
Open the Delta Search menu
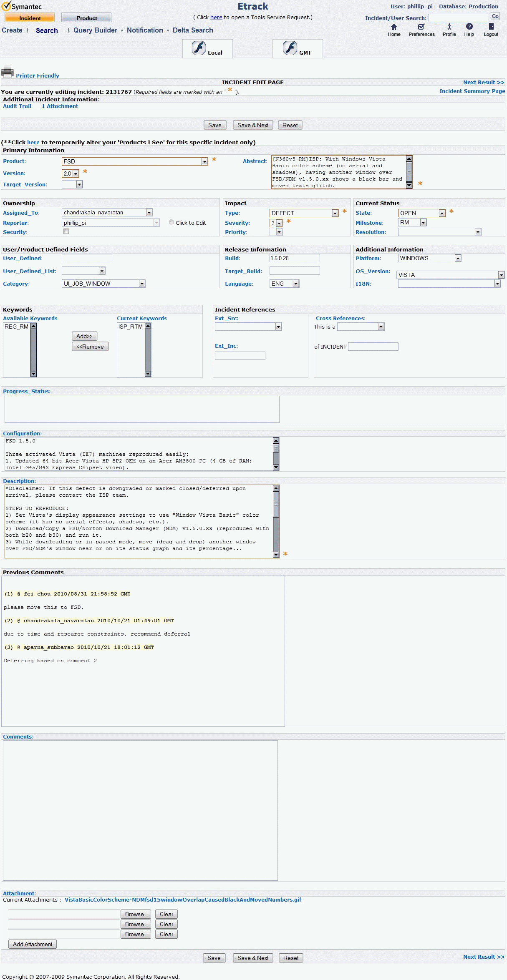[x=193, y=30]
